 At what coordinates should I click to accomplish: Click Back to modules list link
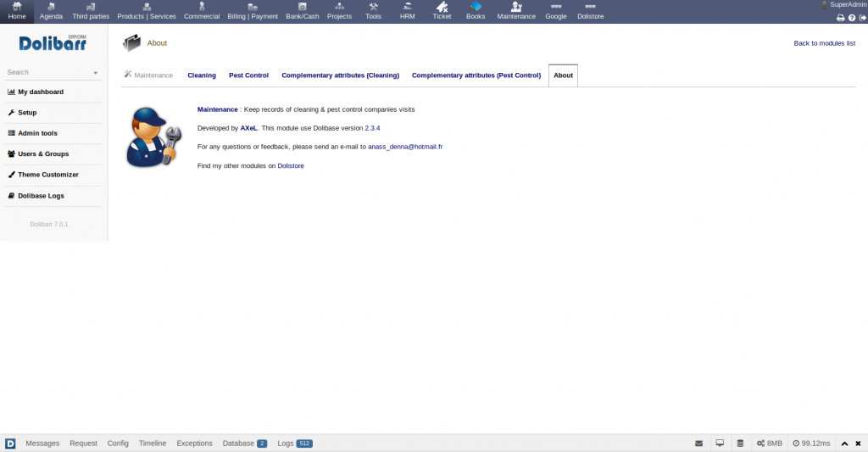(824, 43)
